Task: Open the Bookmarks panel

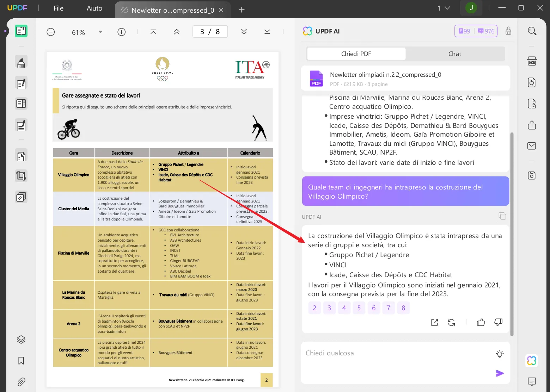Action: tap(21, 361)
